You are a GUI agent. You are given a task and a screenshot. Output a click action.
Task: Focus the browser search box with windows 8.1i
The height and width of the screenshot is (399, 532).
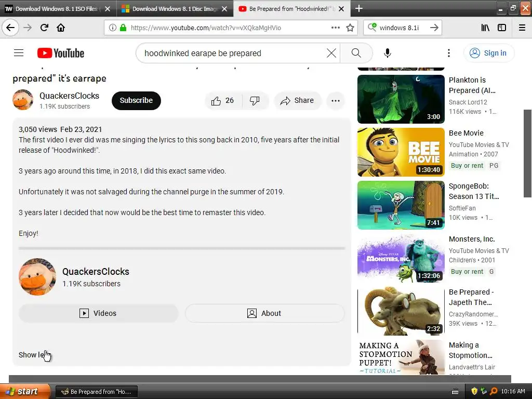point(402,28)
